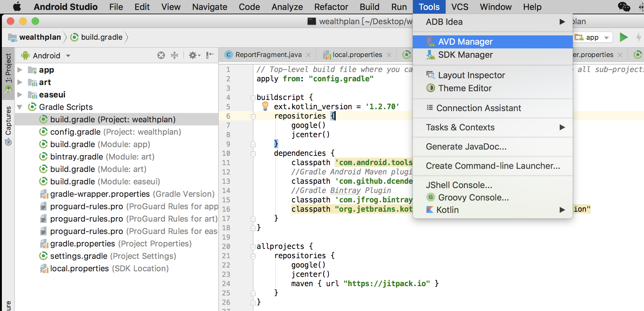Open local.properties (SDK Location)

pyautogui.click(x=117, y=268)
